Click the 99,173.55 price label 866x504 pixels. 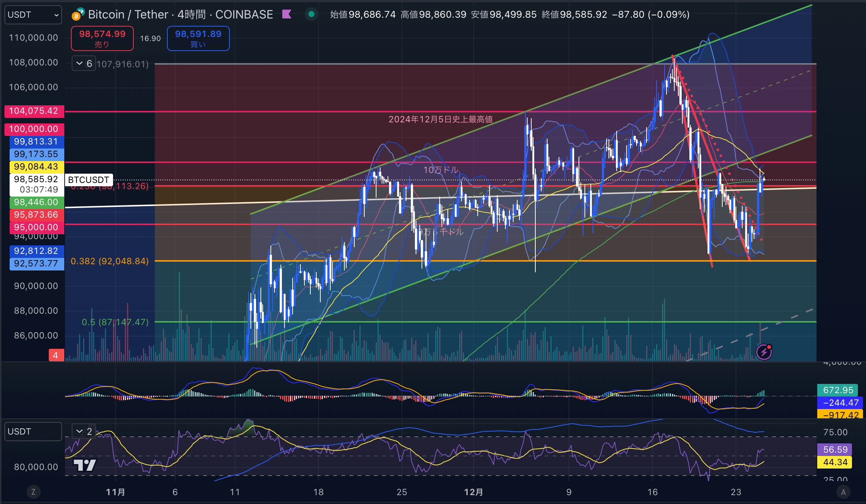(x=36, y=154)
